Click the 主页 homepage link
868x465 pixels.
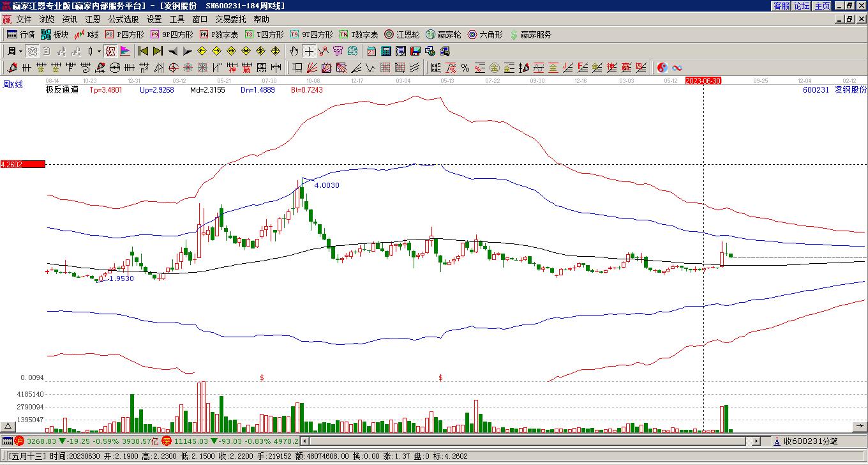822,6
